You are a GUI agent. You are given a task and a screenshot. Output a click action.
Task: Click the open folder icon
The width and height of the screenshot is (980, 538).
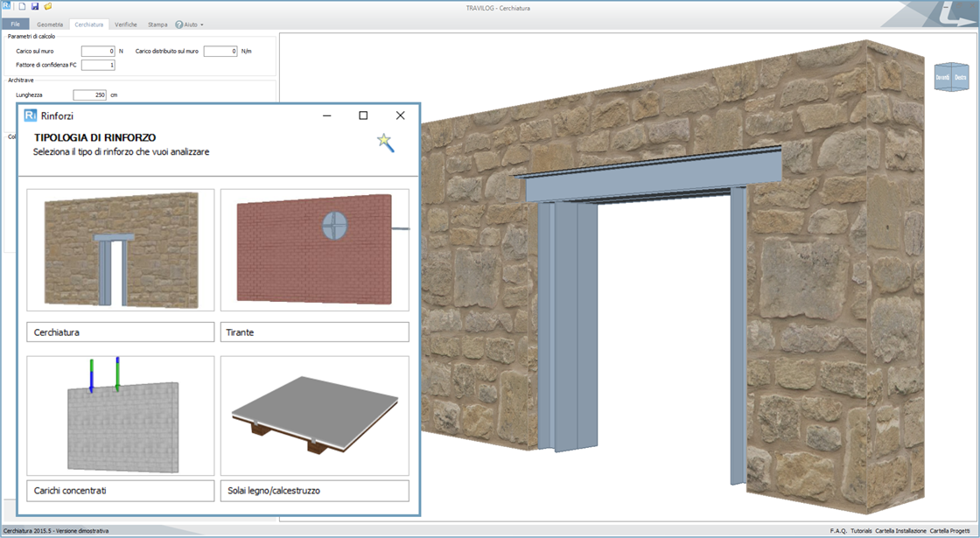48,6
